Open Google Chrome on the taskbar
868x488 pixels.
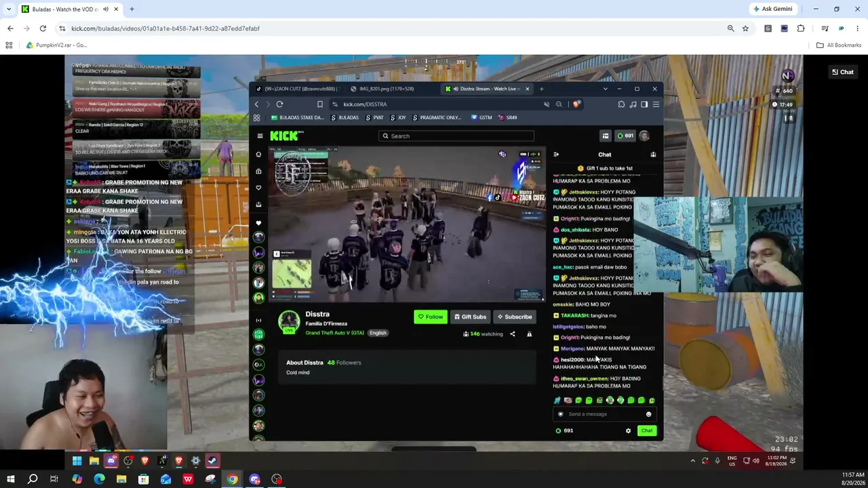pyautogui.click(x=233, y=479)
